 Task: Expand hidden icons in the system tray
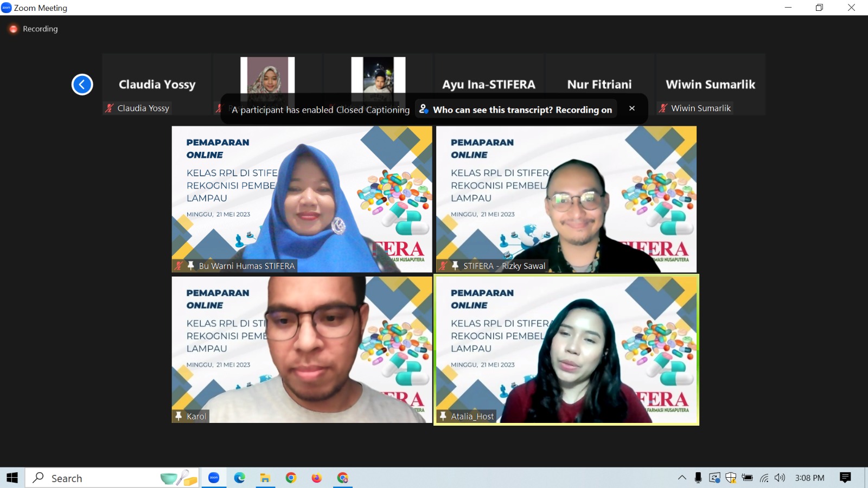point(682,478)
